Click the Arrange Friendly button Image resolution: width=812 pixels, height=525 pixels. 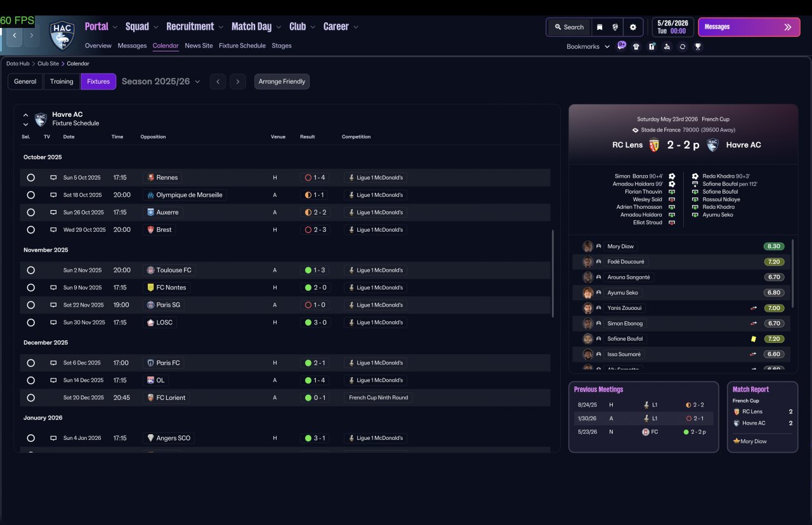click(282, 81)
